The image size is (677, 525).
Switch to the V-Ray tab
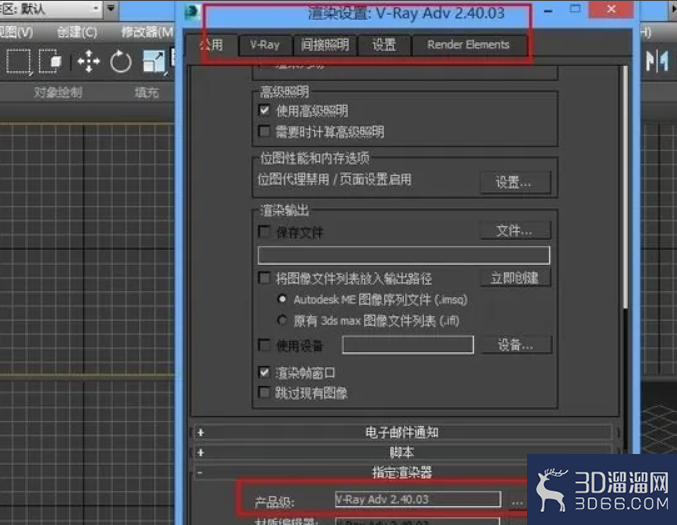(x=265, y=45)
